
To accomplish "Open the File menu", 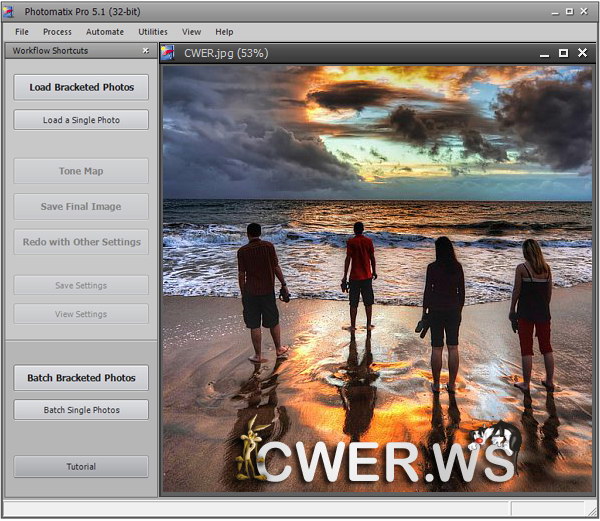I will coord(22,32).
